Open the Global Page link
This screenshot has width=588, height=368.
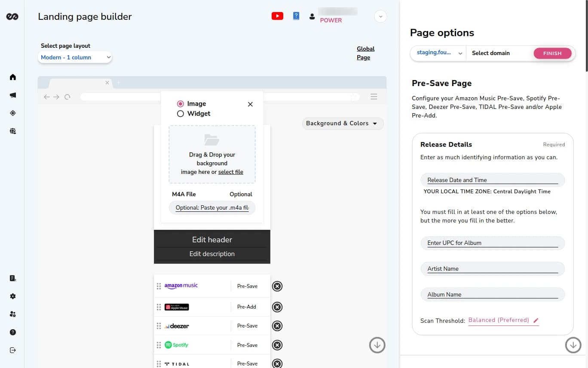[366, 53]
